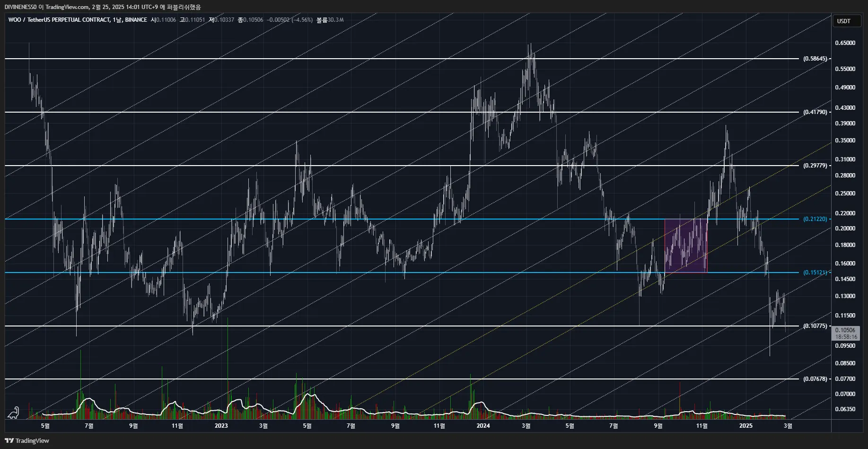Select the (0.58645) level label
Screen dimensions: 868x449
pos(815,59)
